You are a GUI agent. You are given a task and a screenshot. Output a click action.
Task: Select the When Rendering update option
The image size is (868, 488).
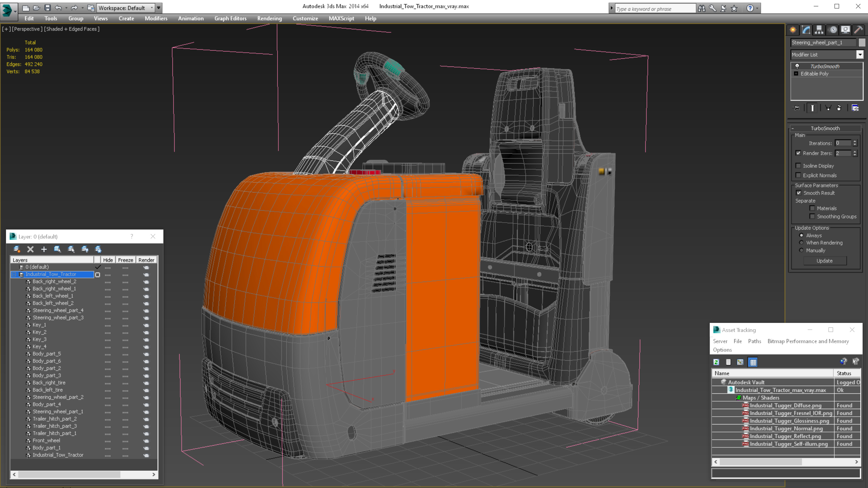[801, 242]
